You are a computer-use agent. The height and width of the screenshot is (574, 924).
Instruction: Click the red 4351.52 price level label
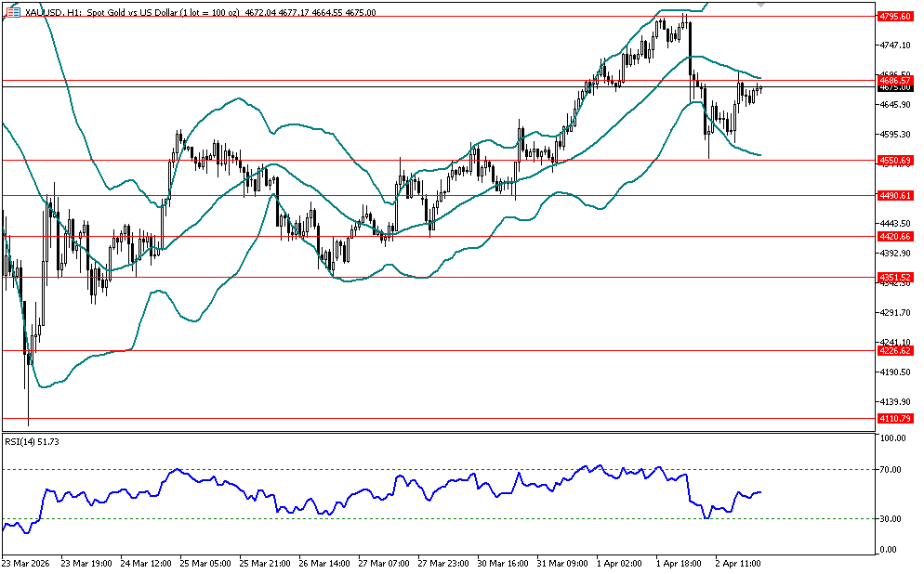(x=896, y=277)
